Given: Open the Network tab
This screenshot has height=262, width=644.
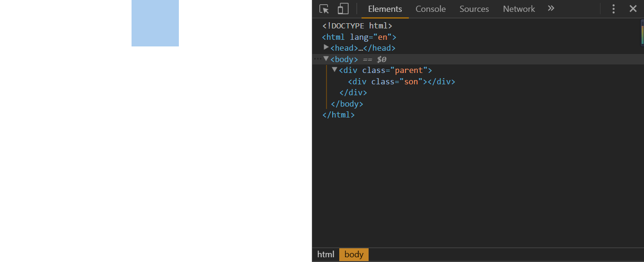Looking at the screenshot, I should [x=519, y=9].
